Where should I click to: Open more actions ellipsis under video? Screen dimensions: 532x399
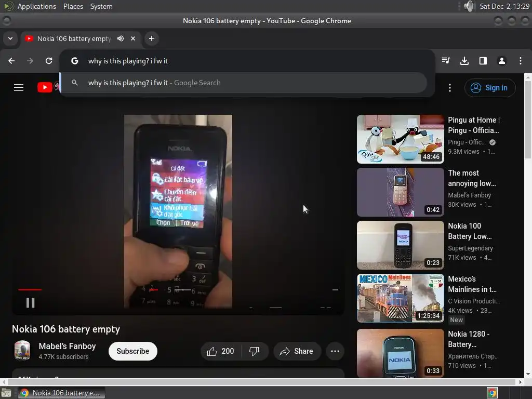pos(335,351)
